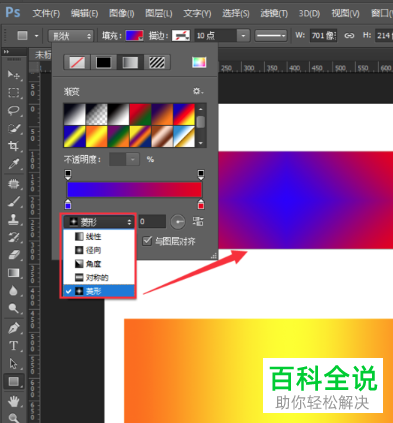Screen dimensions: 393x423
Task: Click the link width and height icon
Action: pos(349,35)
